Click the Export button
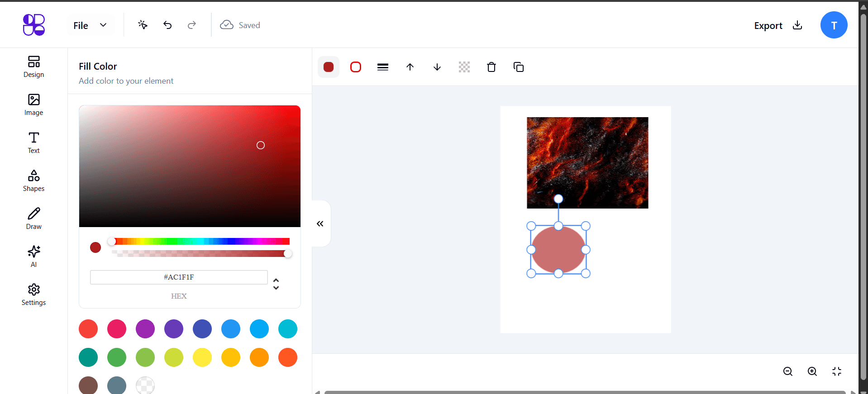868x394 pixels. pos(778,25)
